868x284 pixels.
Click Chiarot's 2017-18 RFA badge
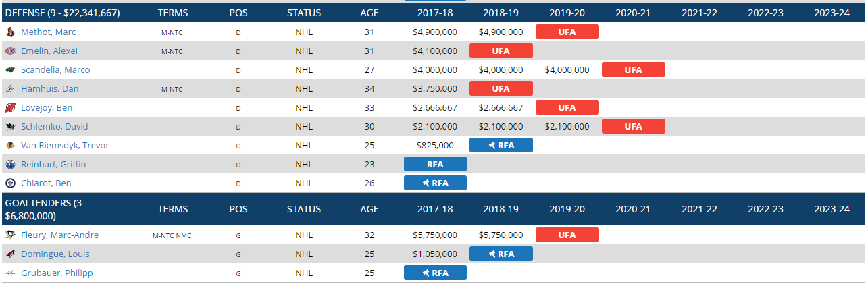pos(435,183)
